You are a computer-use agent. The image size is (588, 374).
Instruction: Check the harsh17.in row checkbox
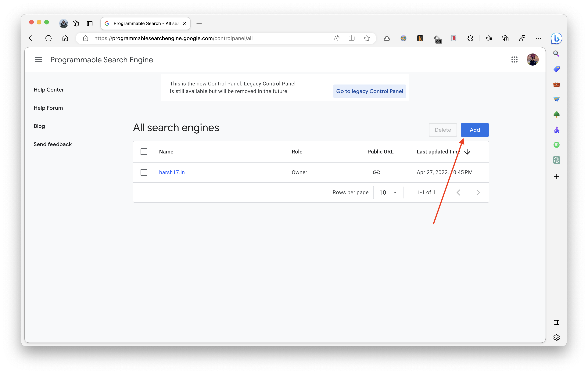pos(144,172)
